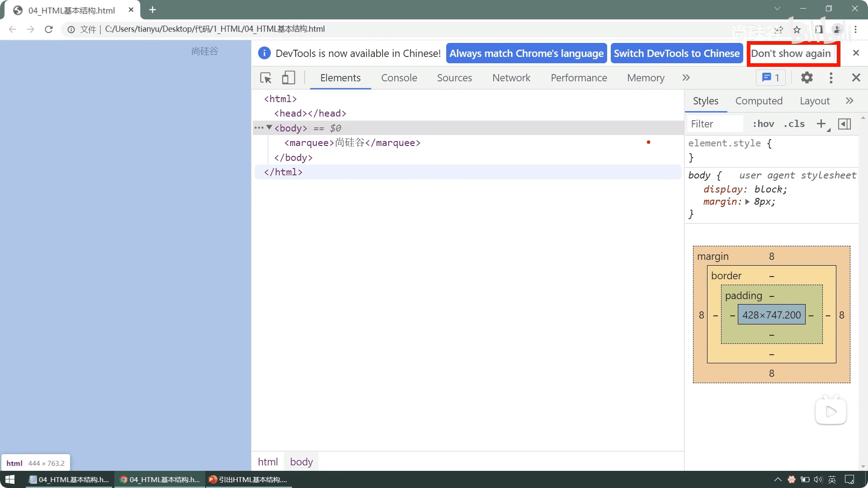868x488 pixels.
Task: Expand the margin shorthand property triangle
Action: [x=747, y=202]
